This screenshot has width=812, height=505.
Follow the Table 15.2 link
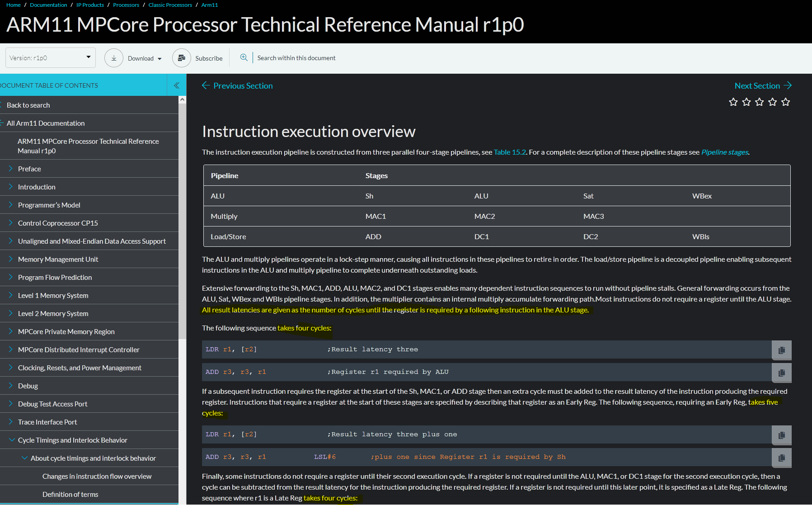click(510, 152)
